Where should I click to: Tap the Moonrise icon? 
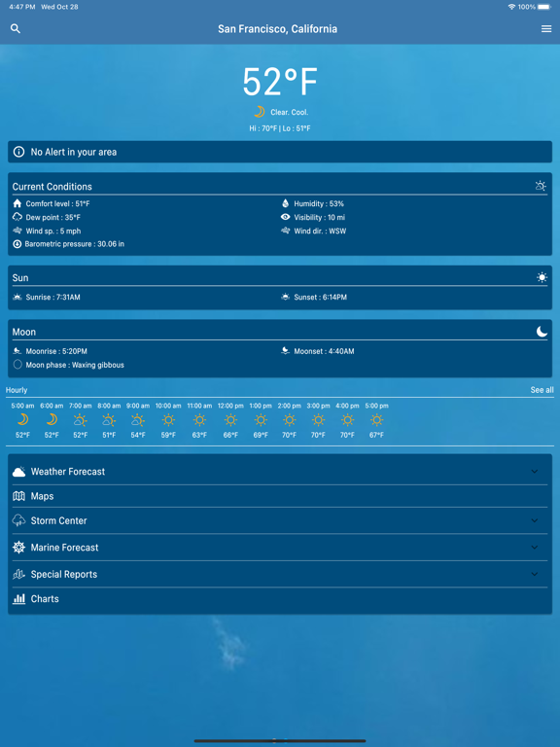coord(17,351)
